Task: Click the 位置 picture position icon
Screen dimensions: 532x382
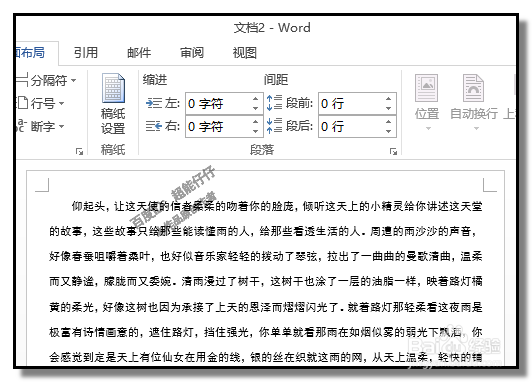Action: [x=427, y=88]
